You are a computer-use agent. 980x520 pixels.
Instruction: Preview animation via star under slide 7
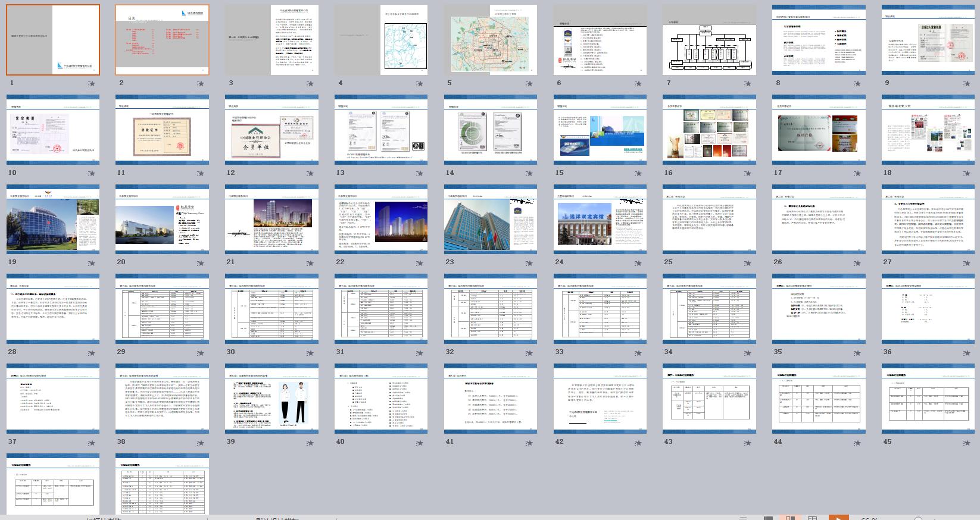coord(748,84)
